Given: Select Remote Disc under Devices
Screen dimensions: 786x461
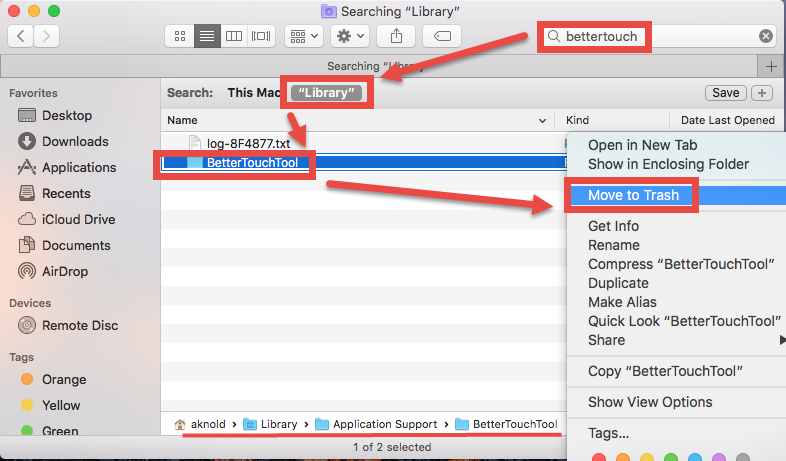Looking at the screenshot, I should tap(80, 326).
